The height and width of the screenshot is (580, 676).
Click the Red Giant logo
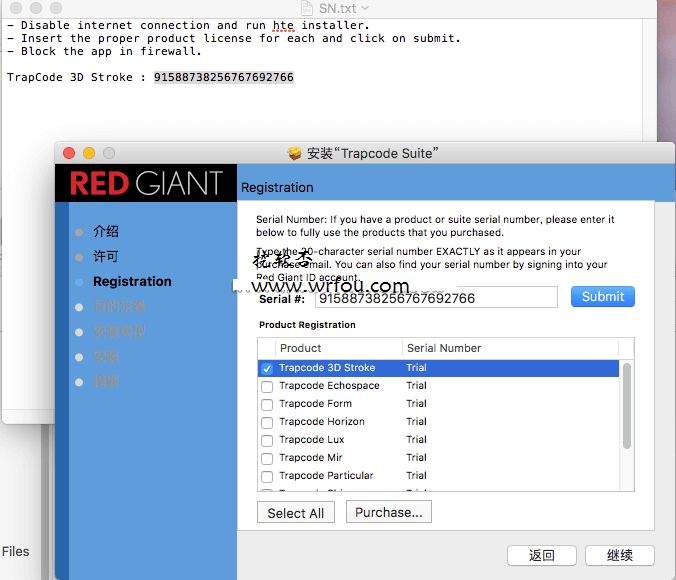pos(147,184)
